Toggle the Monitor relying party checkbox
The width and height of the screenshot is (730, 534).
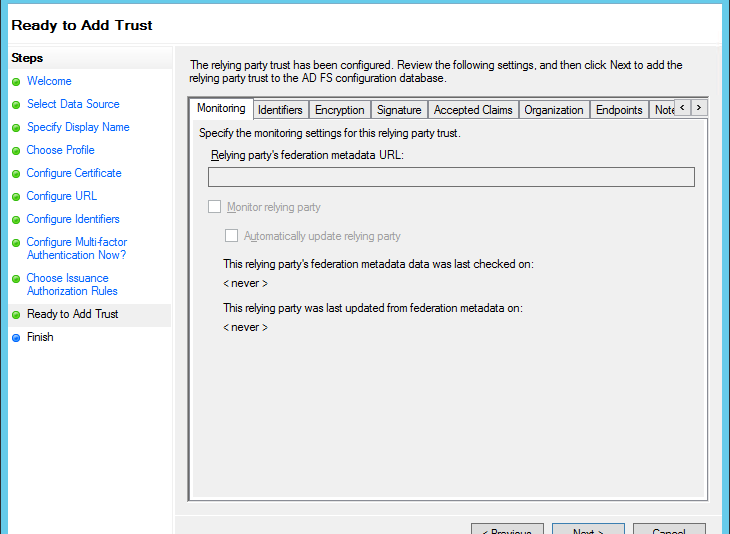[x=214, y=207]
